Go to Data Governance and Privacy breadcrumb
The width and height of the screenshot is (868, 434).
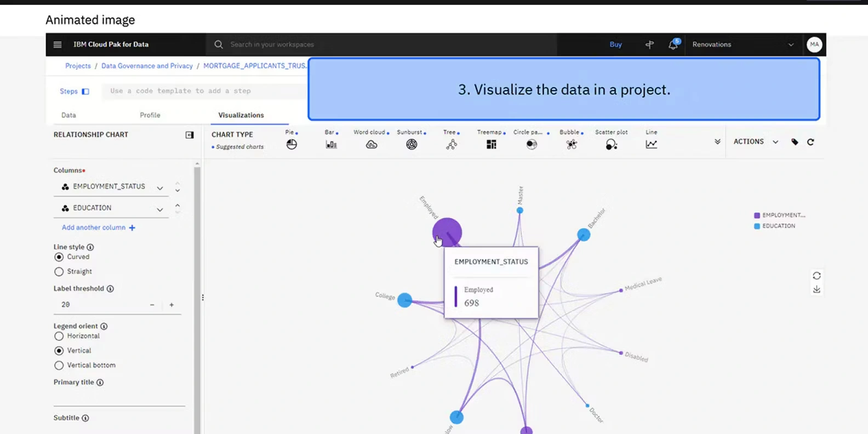click(147, 66)
